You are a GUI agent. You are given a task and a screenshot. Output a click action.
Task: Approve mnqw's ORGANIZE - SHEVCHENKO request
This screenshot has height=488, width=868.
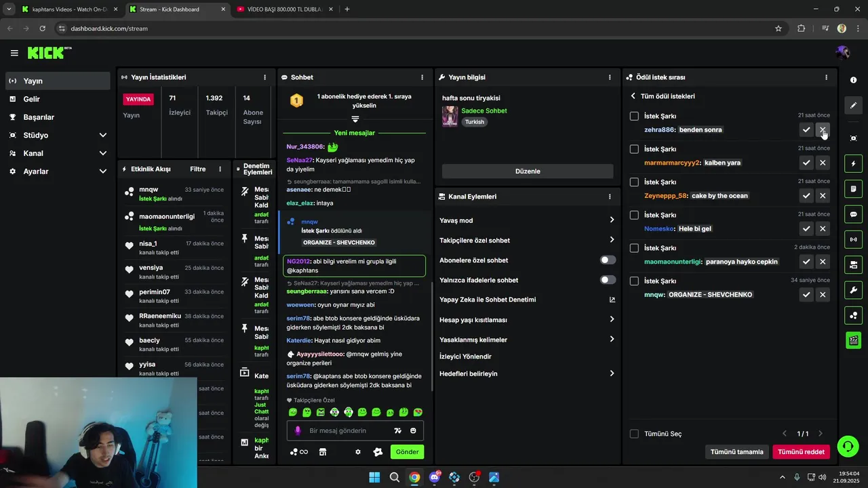point(806,295)
